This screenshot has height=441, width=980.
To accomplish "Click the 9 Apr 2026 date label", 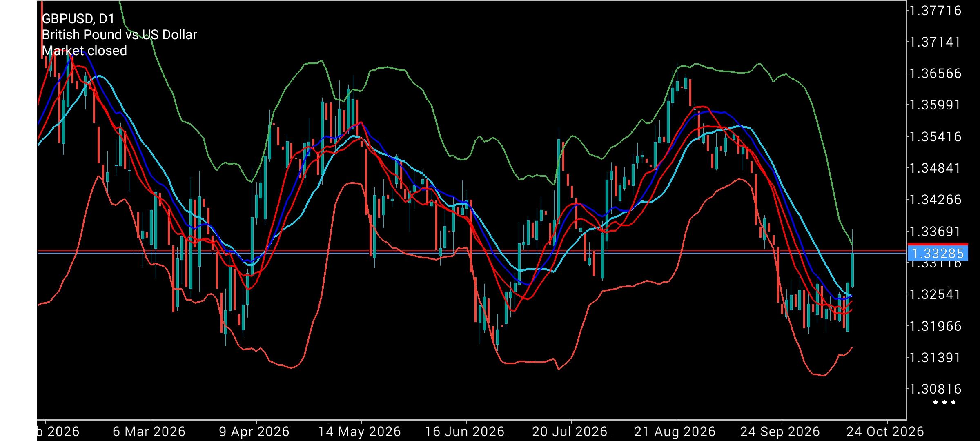I will pyautogui.click(x=254, y=432).
